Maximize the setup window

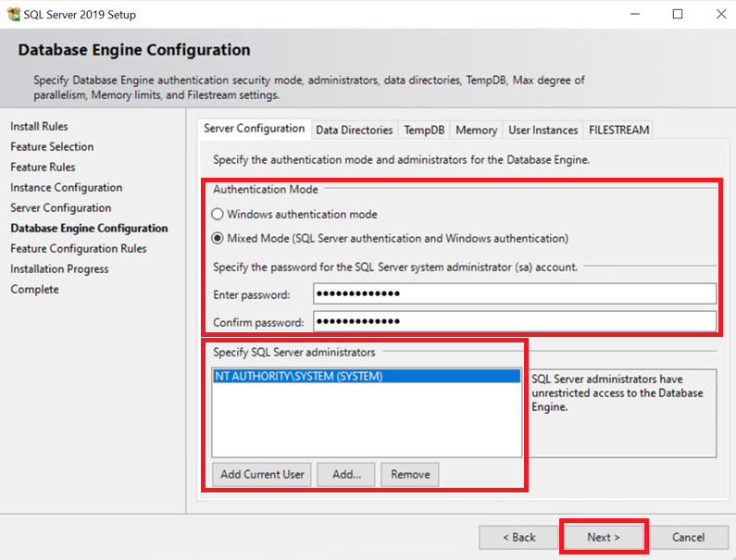click(678, 15)
